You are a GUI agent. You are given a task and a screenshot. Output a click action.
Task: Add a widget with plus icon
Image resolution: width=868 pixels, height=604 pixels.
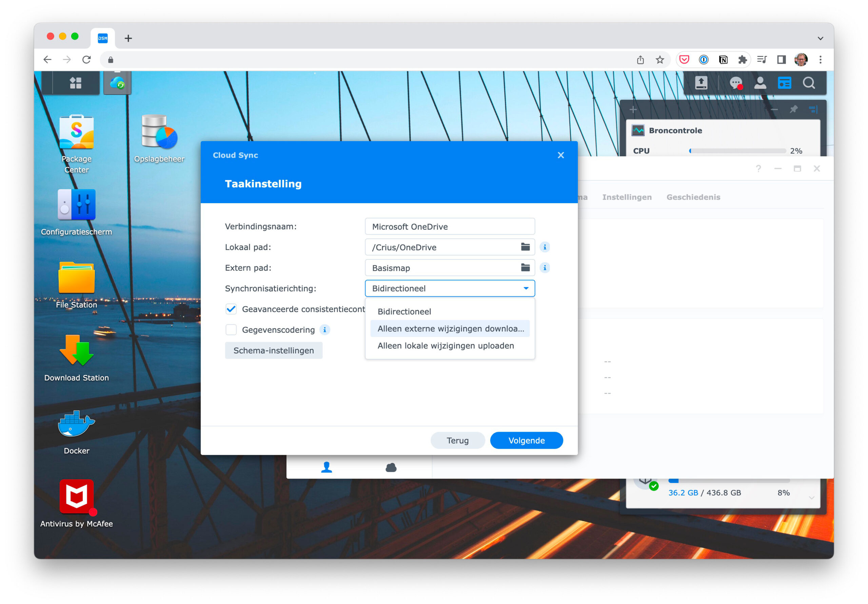633,110
